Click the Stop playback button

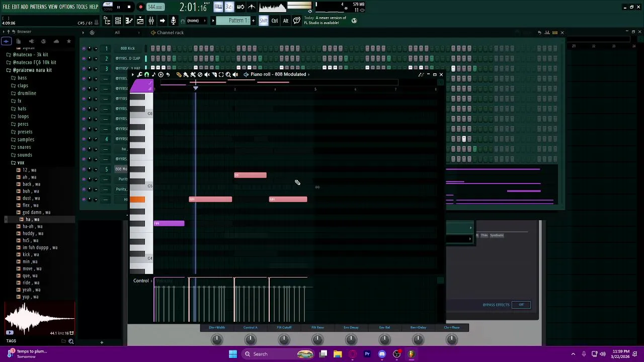coord(129,7)
